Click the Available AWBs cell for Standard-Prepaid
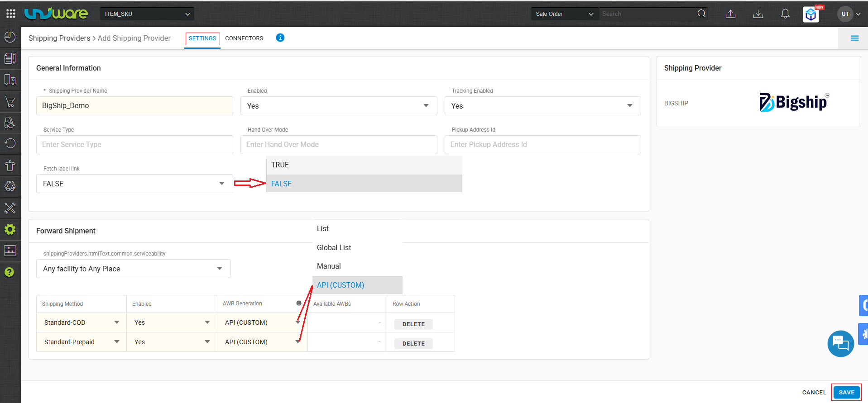This screenshot has width=868, height=403. click(347, 342)
